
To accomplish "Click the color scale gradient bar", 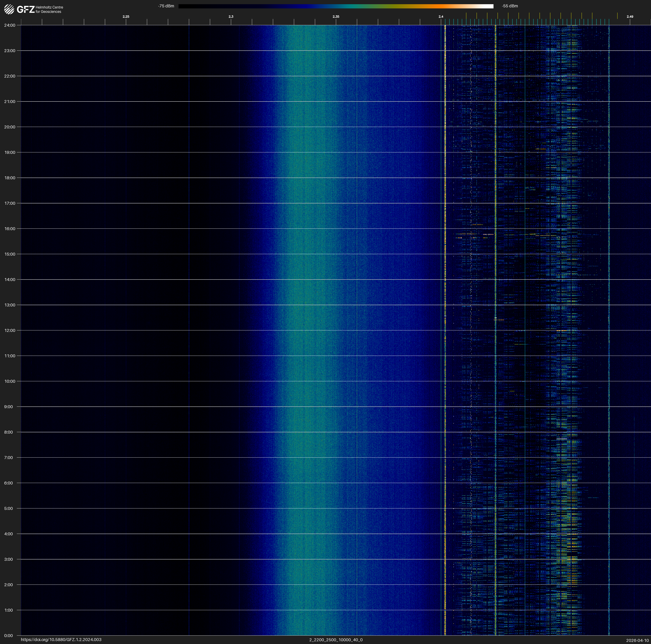I will [x=336, y=6].
